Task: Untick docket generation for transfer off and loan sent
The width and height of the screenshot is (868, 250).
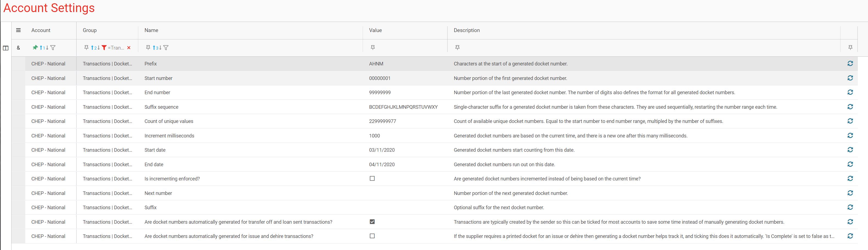Action: pyautogui.click(x=372, y=222)
